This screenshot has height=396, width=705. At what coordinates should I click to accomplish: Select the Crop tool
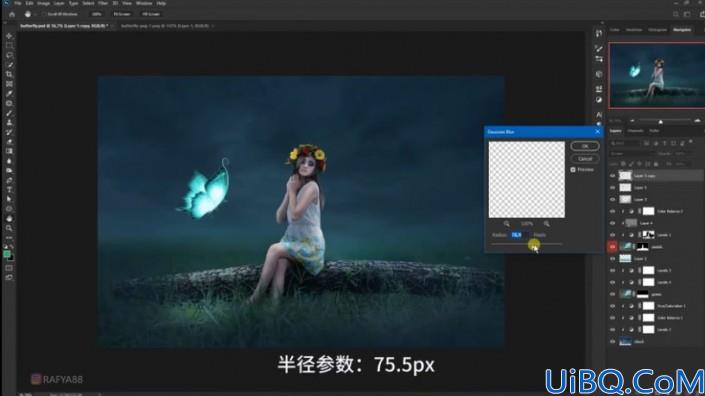(x=9, y=74)
